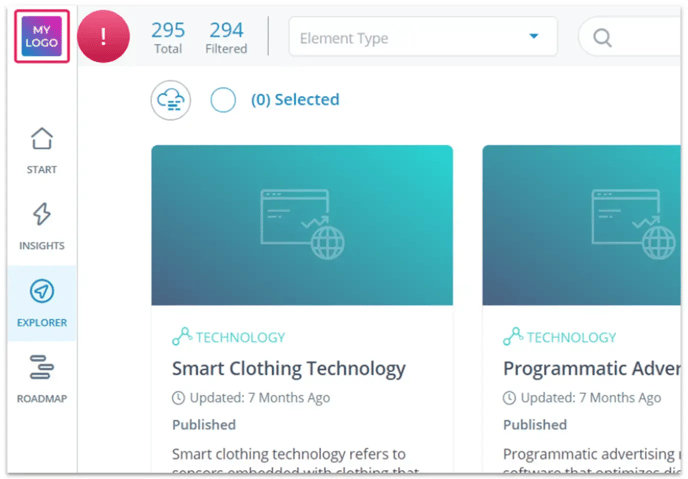Click the Element Type dropdown arrow
Screen dimensions: 688x479
tap(534, 37)
